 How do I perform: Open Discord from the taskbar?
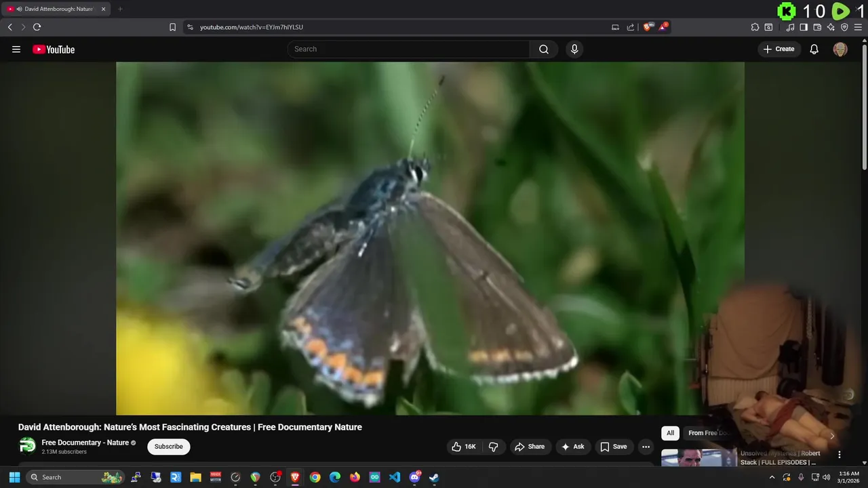point(414,477)
